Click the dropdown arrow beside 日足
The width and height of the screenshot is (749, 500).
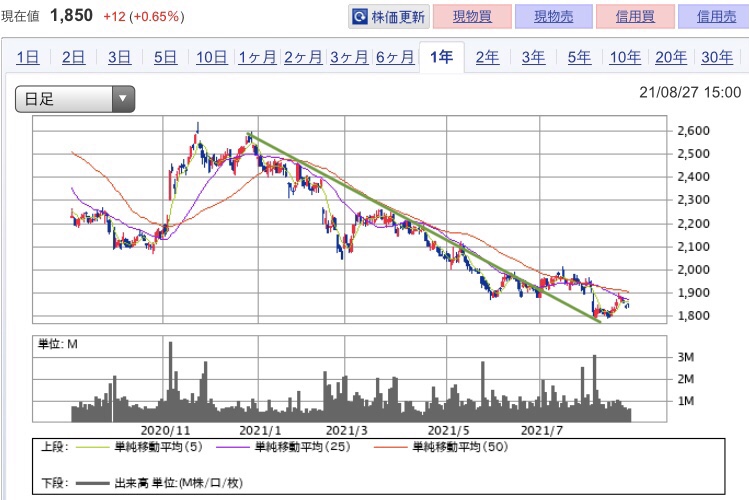click(123, 99)
